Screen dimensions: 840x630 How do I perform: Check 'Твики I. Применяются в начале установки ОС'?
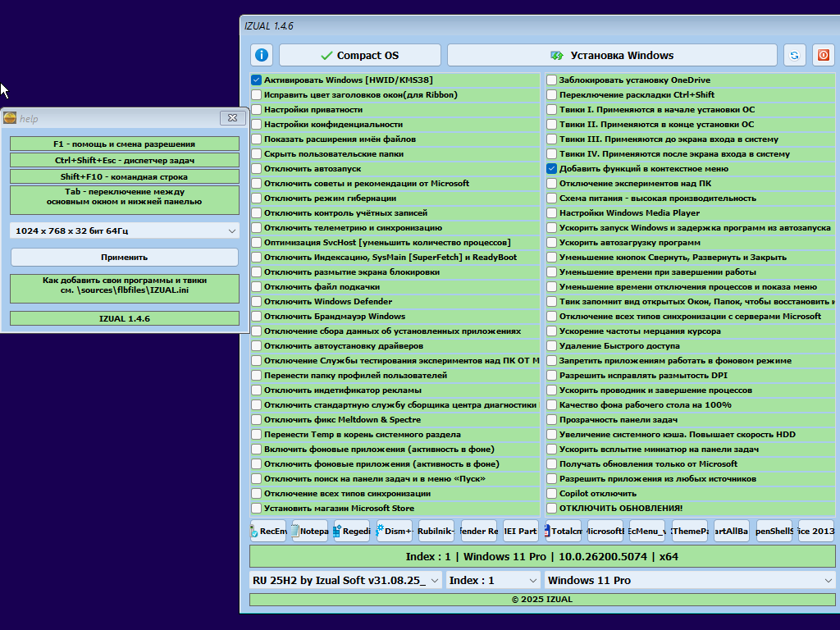pyautogui.click(x=552, y=109)
